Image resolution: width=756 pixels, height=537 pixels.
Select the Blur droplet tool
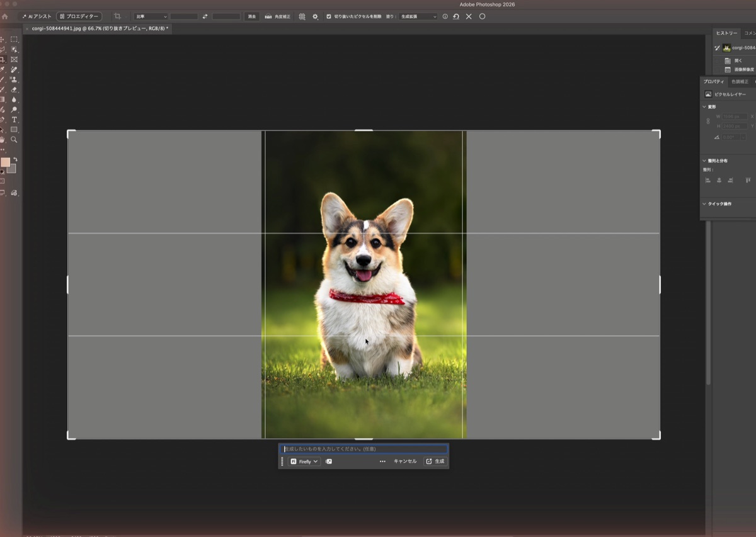point(14,99)
